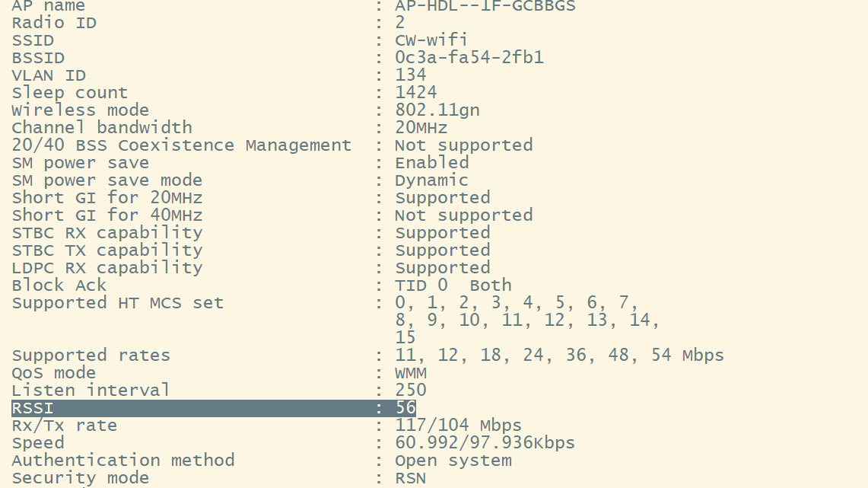Click the Supported HT MCS set label
Viewport: 868px width, 488px height.
118,303
